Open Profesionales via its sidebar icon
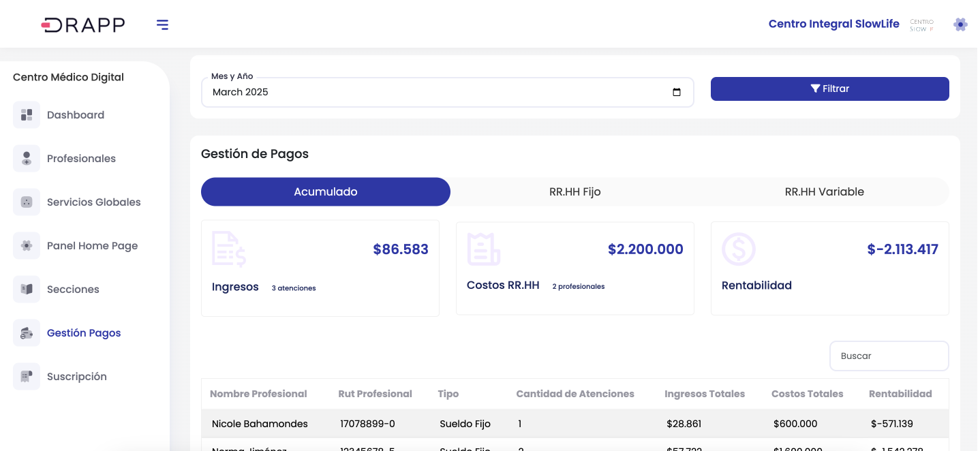Screen dimensions: 980x451 [27, 158]
